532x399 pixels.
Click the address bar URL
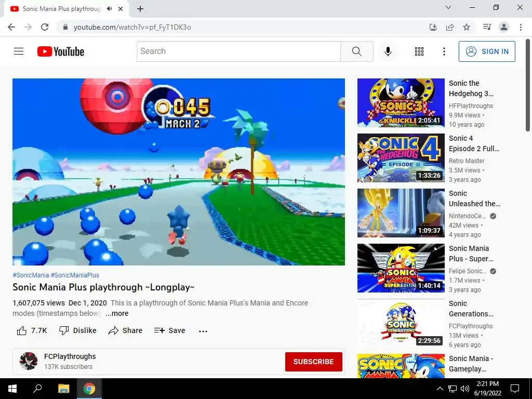(132, 27)
